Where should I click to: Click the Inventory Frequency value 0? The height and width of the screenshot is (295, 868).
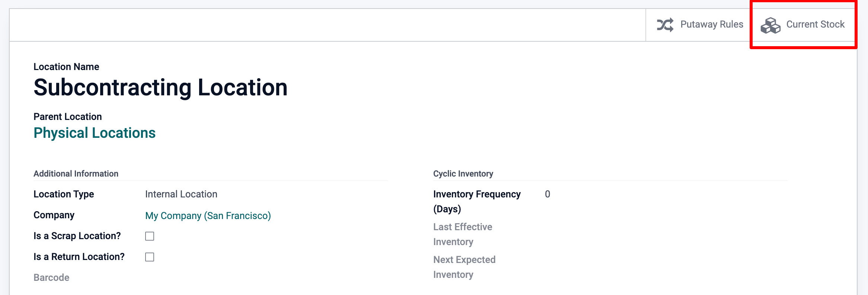[547, 194]
